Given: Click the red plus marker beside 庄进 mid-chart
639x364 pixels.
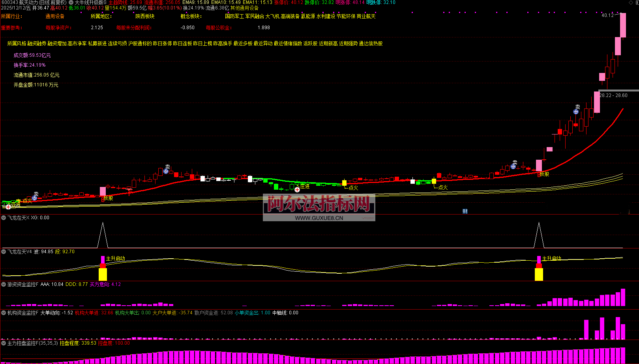Looking at the screenshot, I should pyautogui.click(x=297, y=190).
